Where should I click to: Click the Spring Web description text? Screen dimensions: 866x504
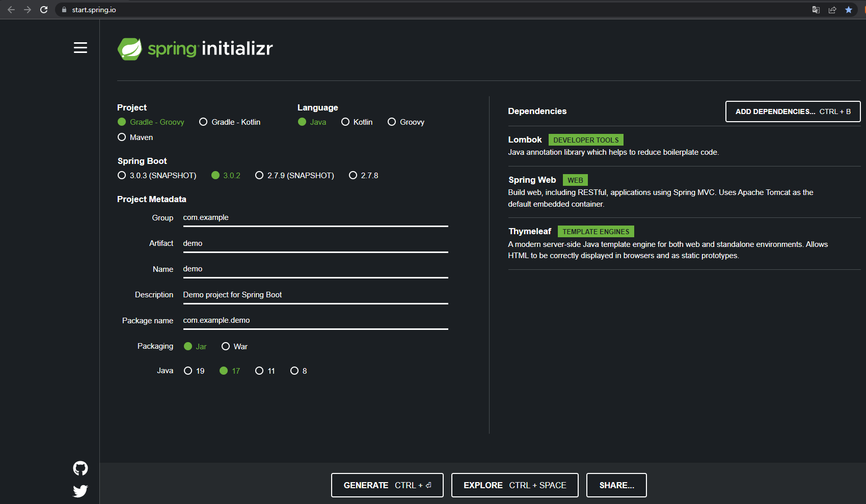click(x=661, y=199)
